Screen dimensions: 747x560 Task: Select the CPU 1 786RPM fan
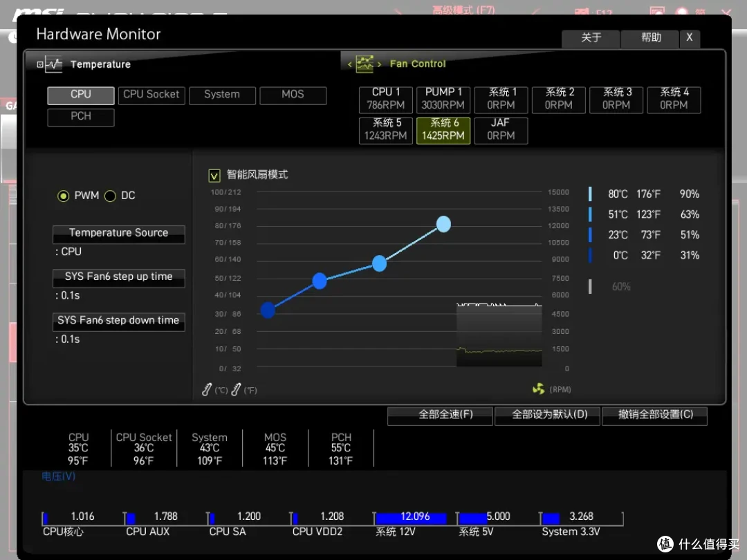(x=386, y=99)
